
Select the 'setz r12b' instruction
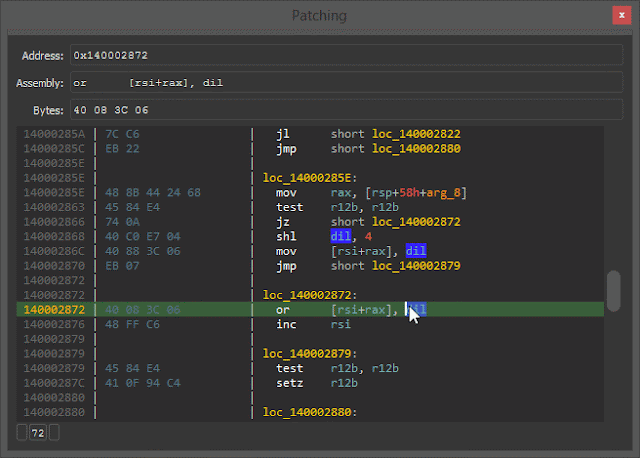(317, 383)
